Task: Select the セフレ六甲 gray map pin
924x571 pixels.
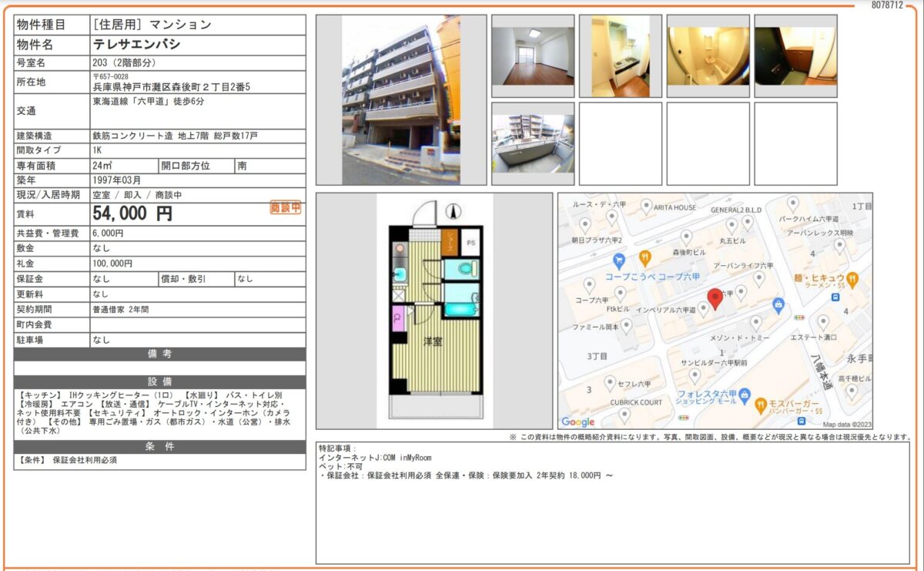Action: [610, 381]
